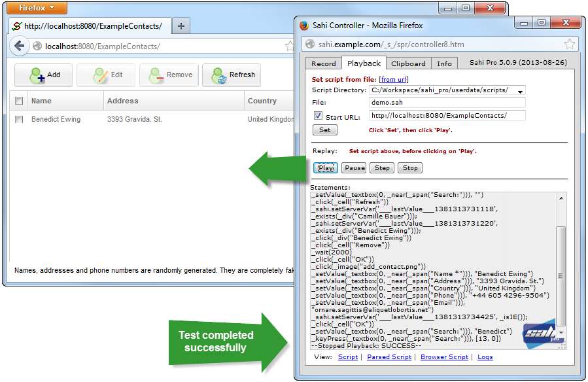Go back with browser back arrow
The width and height of the screenshot is (588, 382).
19,46
